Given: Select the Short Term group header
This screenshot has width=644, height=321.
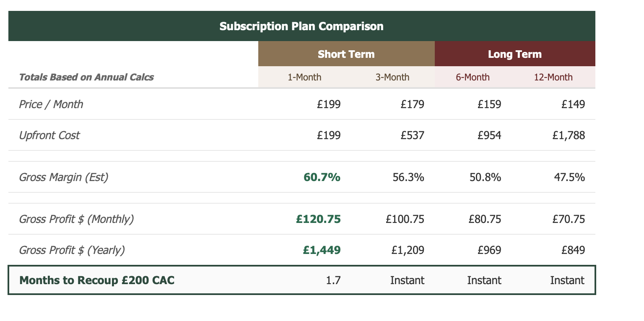Looking at the screenshot, I should click(346, 54).
